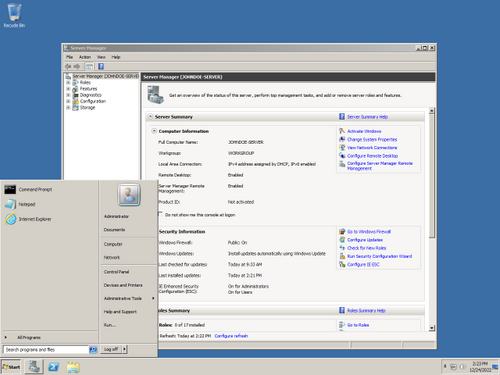Click the Administrator user picture

pos(129,194)
